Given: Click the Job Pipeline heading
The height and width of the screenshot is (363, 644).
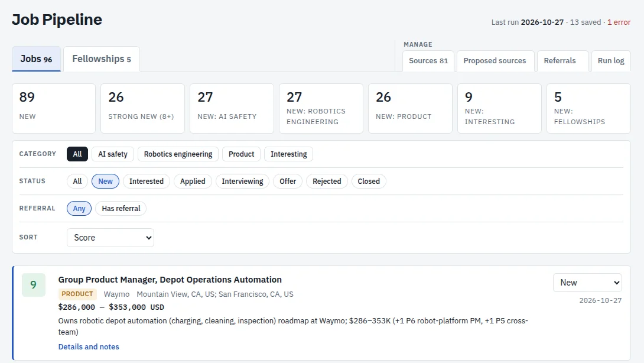Looking at the screenshot, I should click(57, 20).
